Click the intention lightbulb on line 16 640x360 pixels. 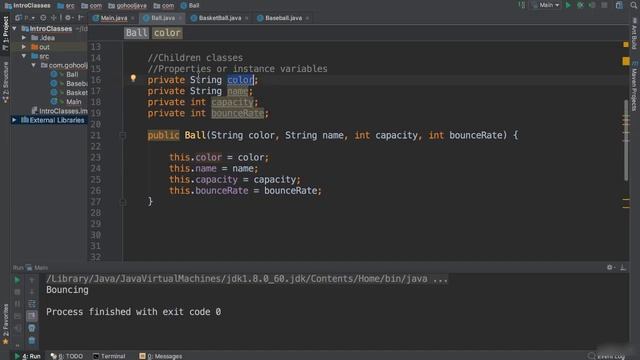[x=133, y=78]
